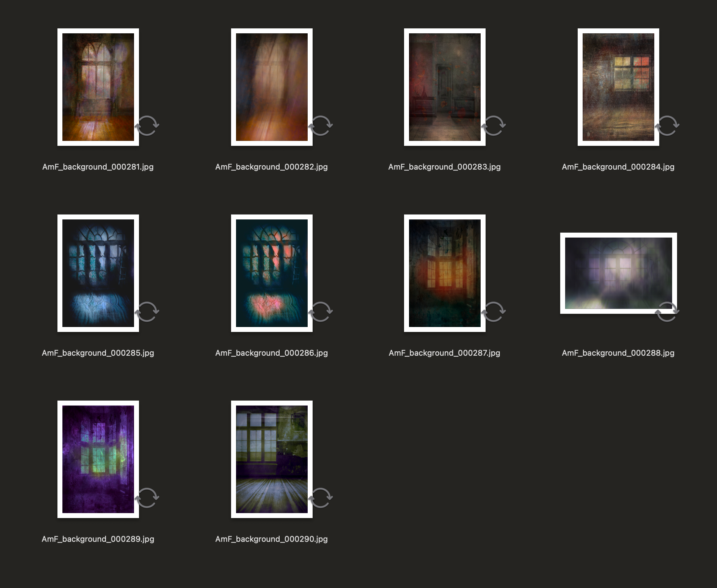717x588 pixels.
Task: Click sync icon beside AmF_background_000284.jpg
Action: (x=667, y=126)
